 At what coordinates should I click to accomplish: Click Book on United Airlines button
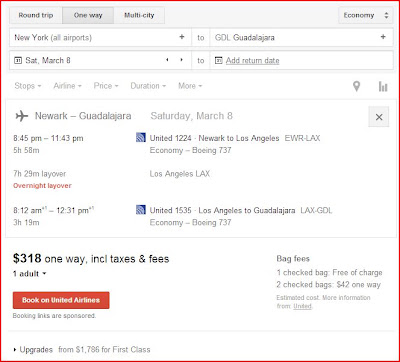61,300
